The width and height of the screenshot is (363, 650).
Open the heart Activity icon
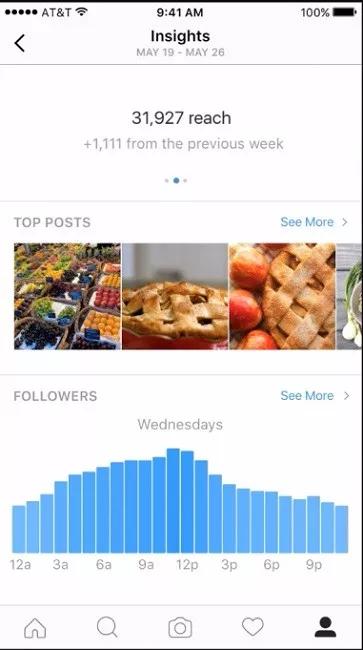click(253, 627)
